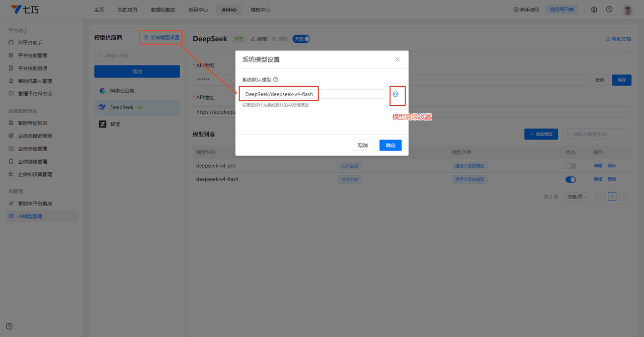Select 智谱 supplier
The height and width of the screenshot is (337, 644).
[137, 124]
